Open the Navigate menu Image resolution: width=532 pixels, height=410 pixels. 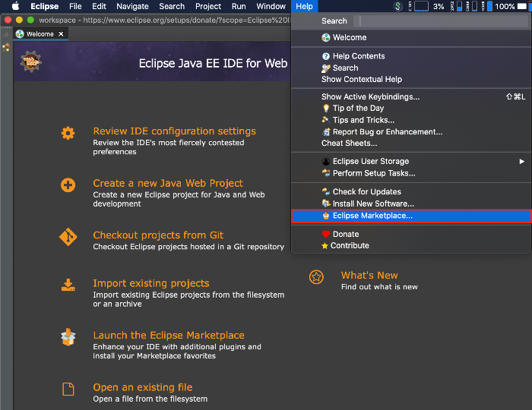click(x=132, y=6)
